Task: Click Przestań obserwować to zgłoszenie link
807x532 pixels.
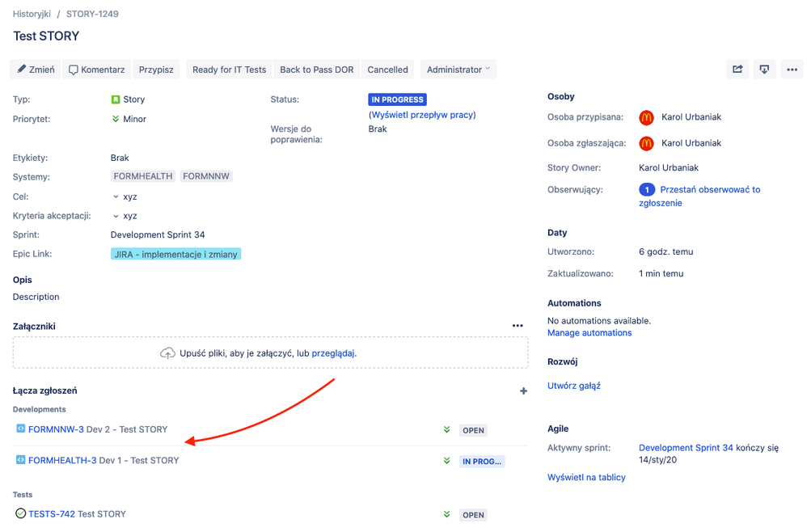Action: pyautogui.click(x=700, y=196)
